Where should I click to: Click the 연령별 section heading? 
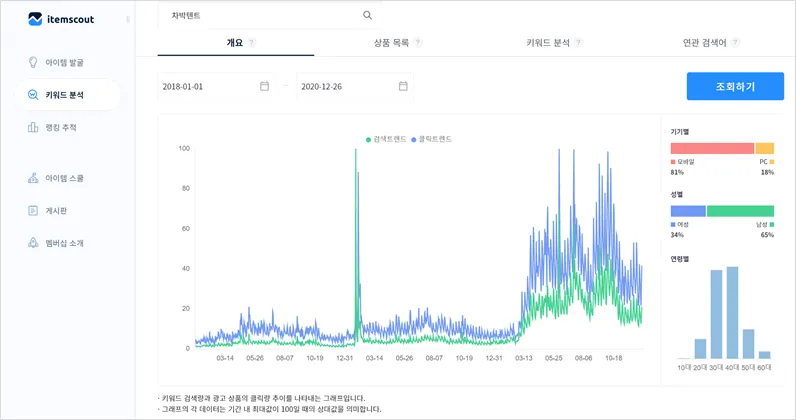[x=679, y=259]
